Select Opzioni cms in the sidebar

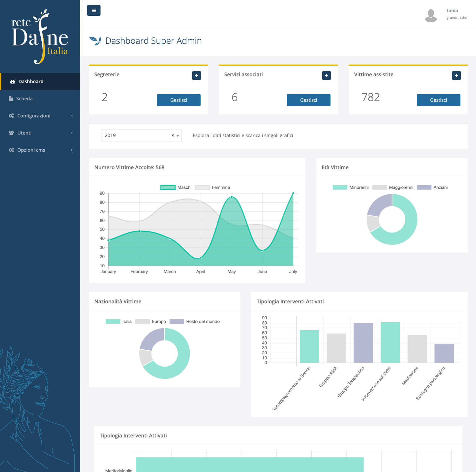click(x=40, y=150)
